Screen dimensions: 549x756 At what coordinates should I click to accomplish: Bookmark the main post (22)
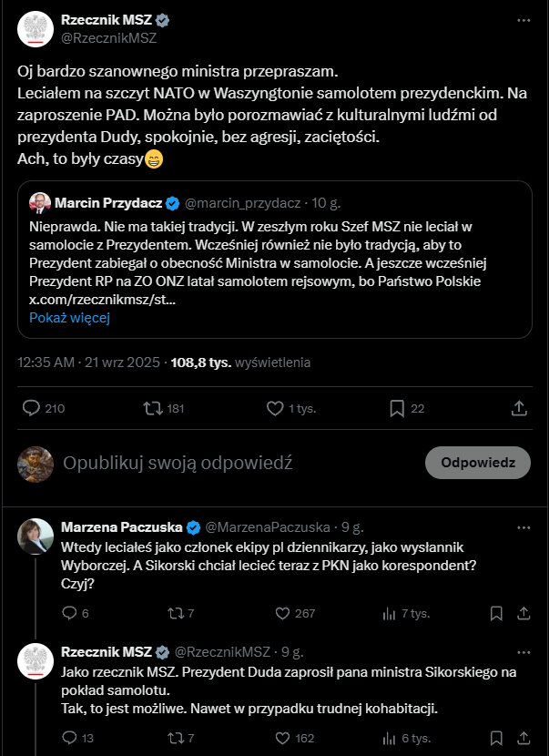tap(397, 408)
